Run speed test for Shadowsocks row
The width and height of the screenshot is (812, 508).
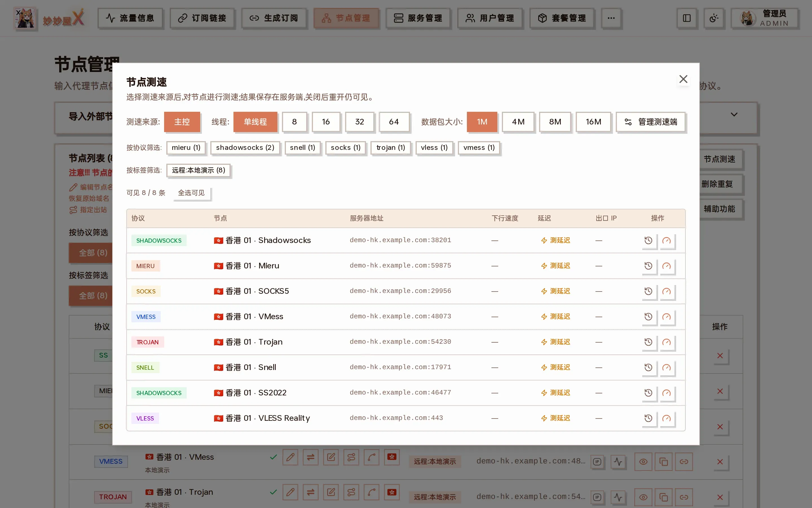667,240
